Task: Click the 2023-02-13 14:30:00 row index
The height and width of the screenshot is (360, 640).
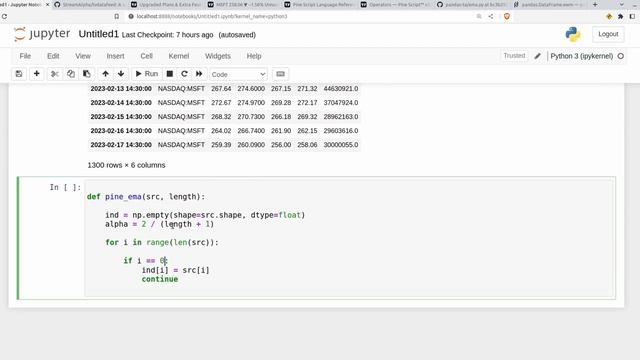Action: tap(121, 89)
